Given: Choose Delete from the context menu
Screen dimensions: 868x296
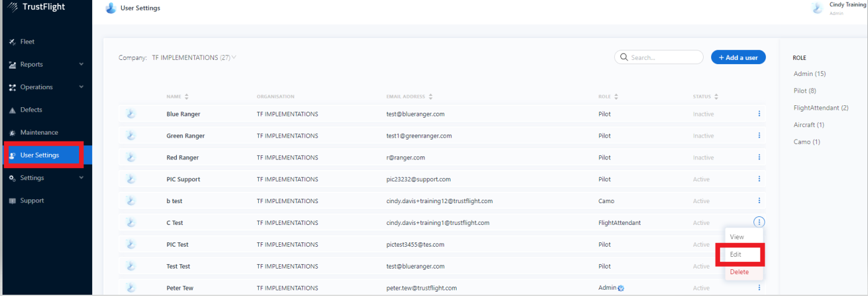Looking at the screenshot, I should (739, 272).
